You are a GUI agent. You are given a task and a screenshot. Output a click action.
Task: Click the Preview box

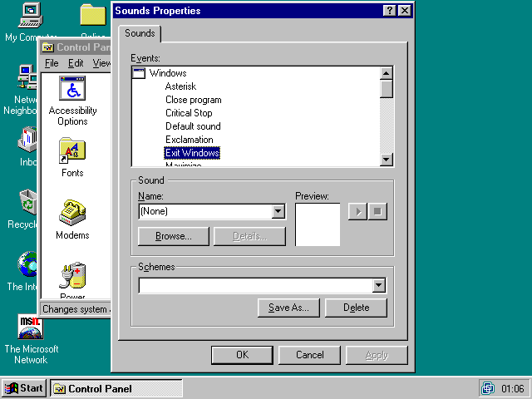[318, 224]
